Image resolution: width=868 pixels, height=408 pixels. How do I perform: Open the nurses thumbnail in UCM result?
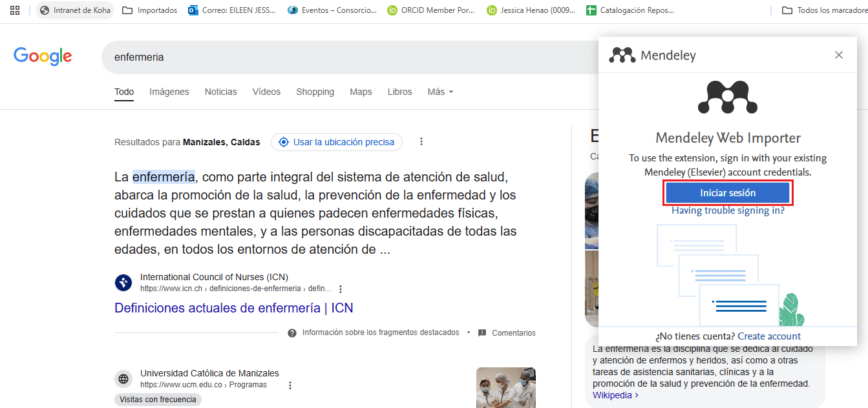pos(506,387)
